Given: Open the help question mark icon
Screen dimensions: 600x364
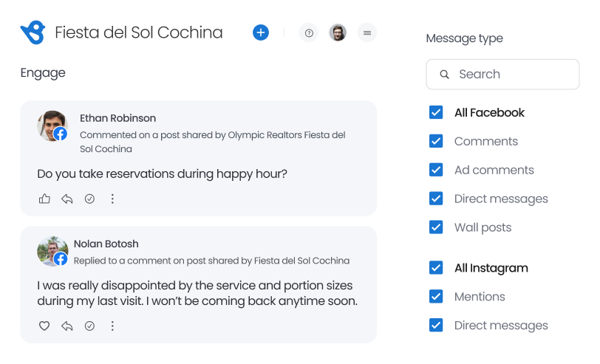Looking at the screenshot, I should [x=309, y=32].
